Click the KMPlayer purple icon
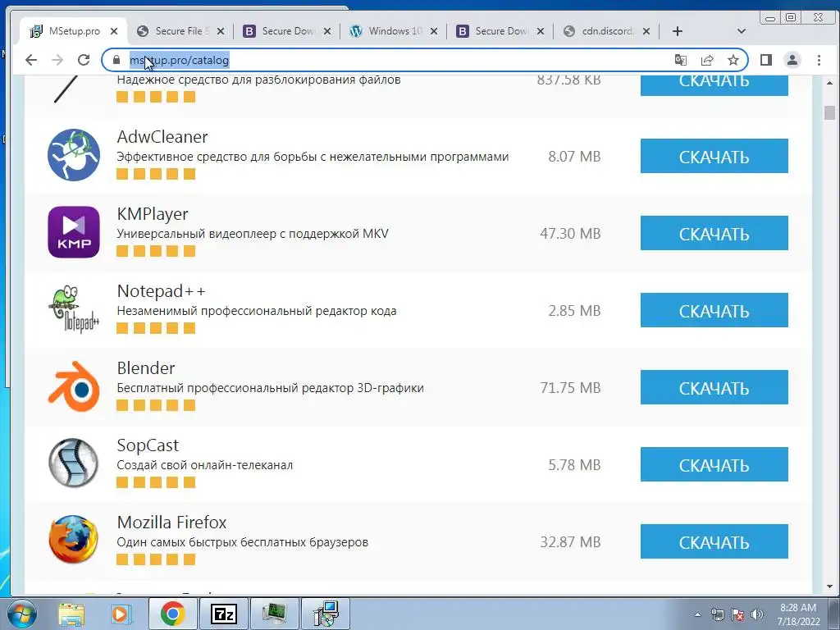The height and width of the screenshot is (630, 840). 73,232
